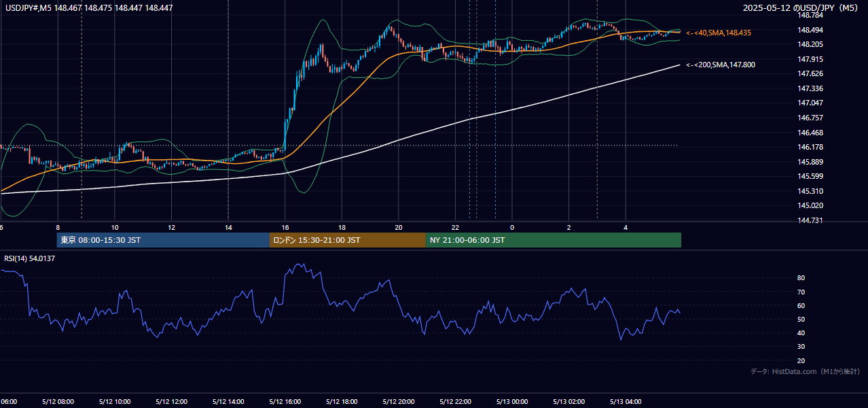Viewport: 868px width, 408px height.
Task: Select the <-<200,SMA,147.800 label
Action: pyautogui.click(x=720, y=65)
